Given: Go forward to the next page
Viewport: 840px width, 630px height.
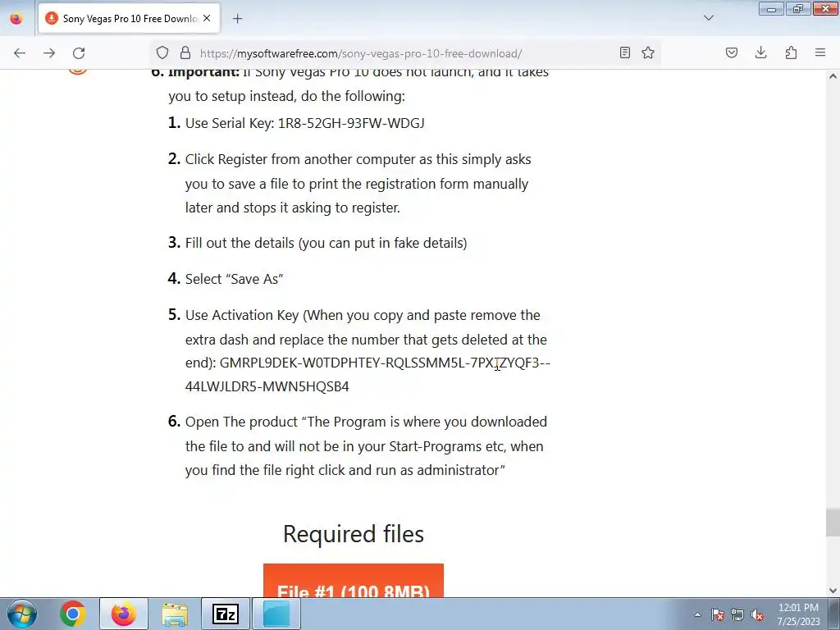Looking at the screenshot, I should pos(49,53).
